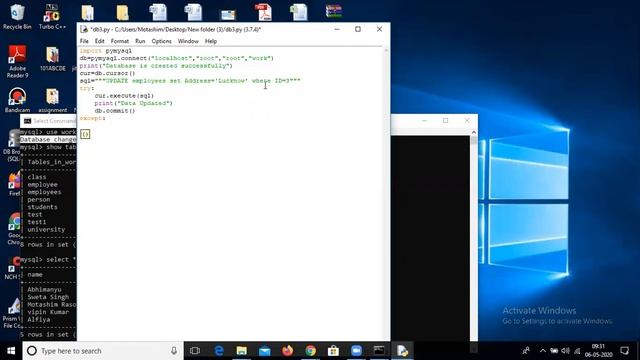Viewport: 640px width, 360px height.
Task: Open the volume control in system tray
Action: (x=565, y=351)
